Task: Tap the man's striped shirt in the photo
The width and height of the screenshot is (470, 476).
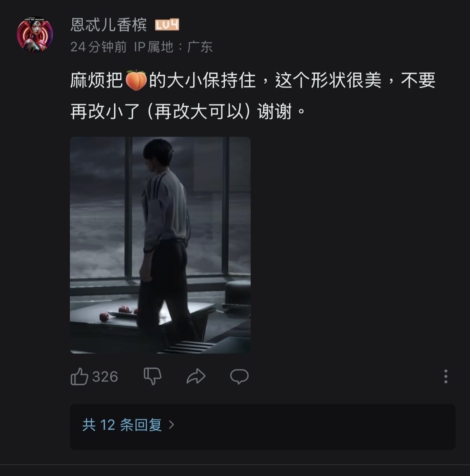Action: 166,210
